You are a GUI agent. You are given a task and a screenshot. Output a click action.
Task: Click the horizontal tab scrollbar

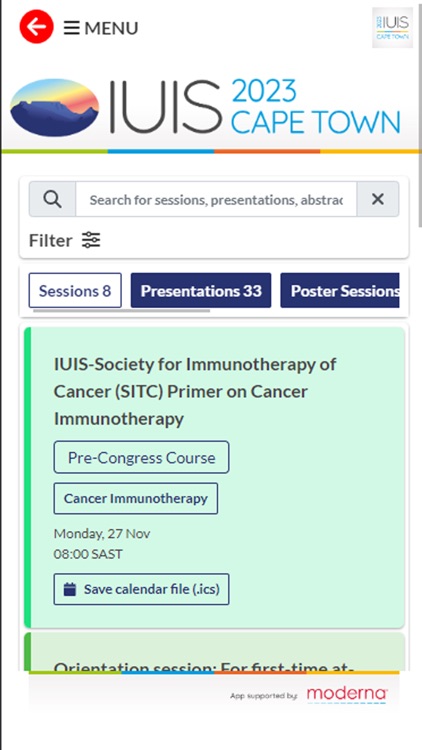[x=122, y=310]
